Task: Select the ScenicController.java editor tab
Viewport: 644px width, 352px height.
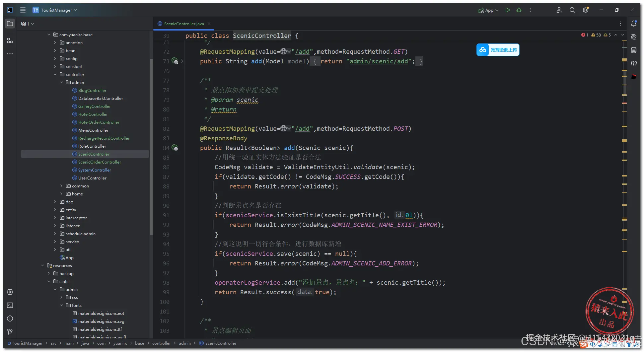Action: 184,24
